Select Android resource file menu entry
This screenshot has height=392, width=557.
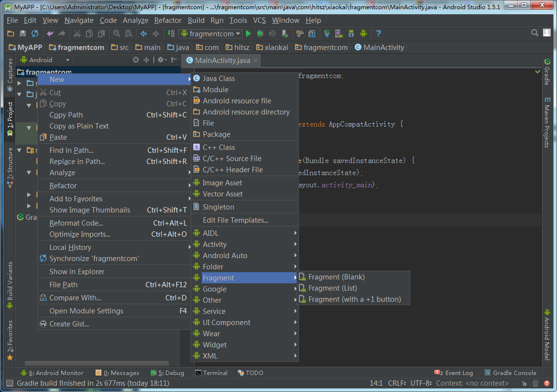(x=245, y=101)
